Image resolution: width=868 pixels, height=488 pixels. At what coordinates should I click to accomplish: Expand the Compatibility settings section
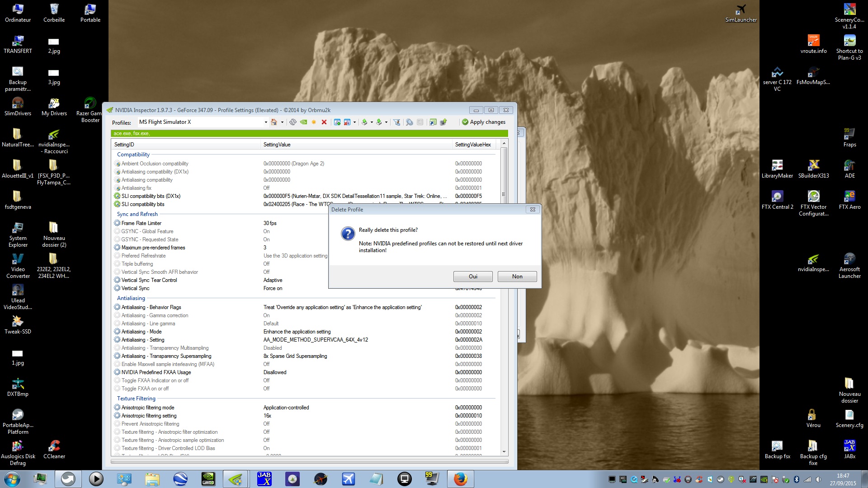(x=134, y=154)
